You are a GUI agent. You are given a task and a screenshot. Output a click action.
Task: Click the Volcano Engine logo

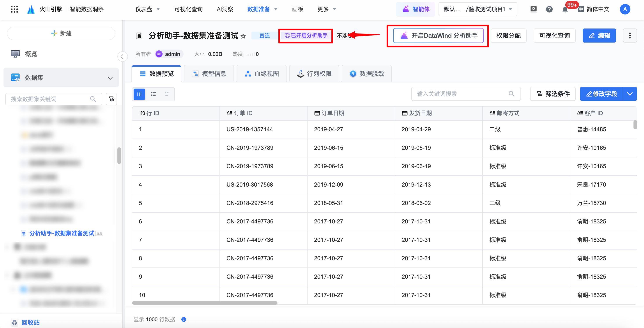click(31, 9)
